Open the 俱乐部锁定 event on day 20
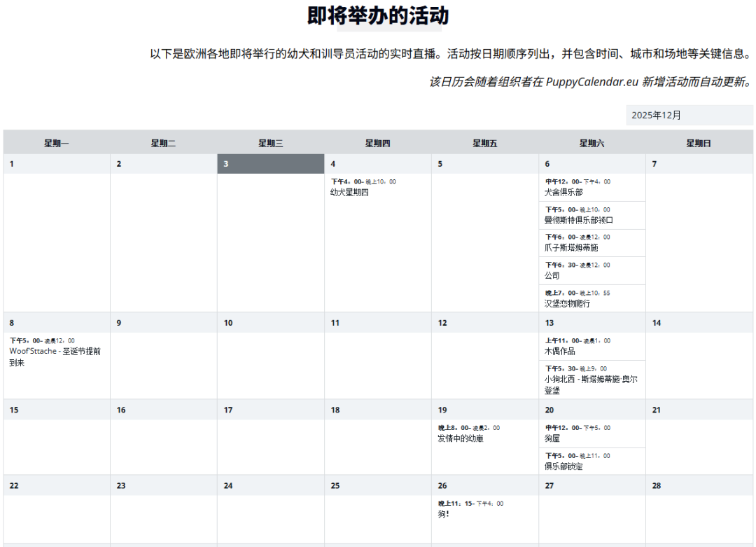Screen dimensions: 756x547 [563, 467]
